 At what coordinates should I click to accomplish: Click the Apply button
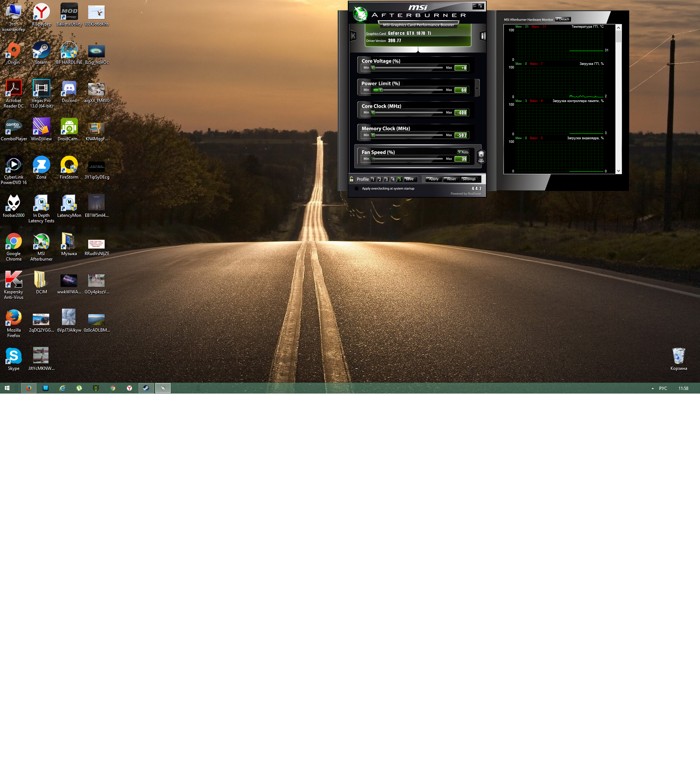[433, 179]
